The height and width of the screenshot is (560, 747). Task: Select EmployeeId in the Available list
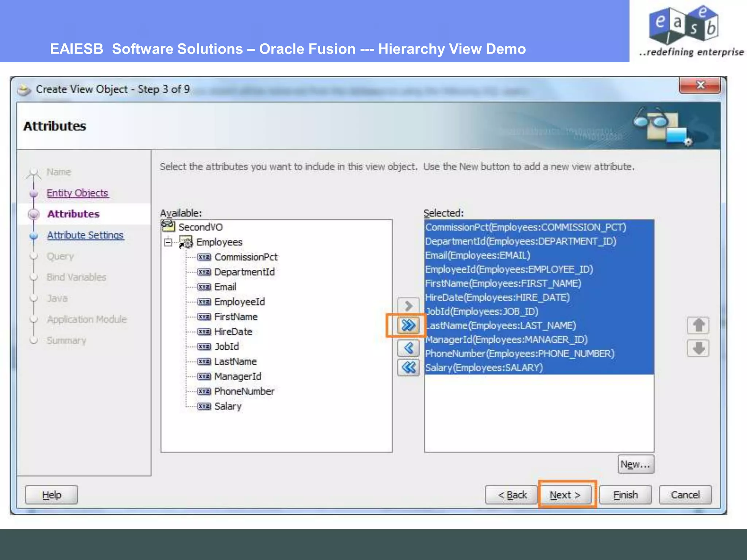tap(240, 302)
